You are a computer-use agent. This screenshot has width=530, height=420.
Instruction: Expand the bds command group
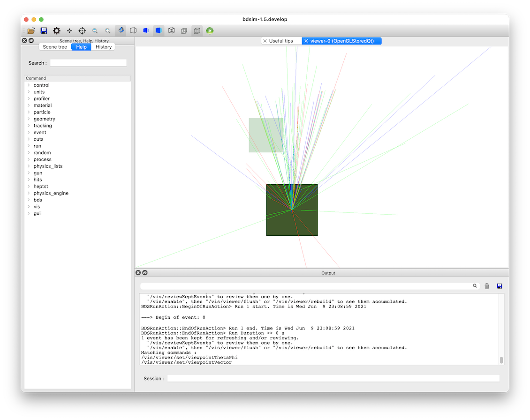pos(29,200)
